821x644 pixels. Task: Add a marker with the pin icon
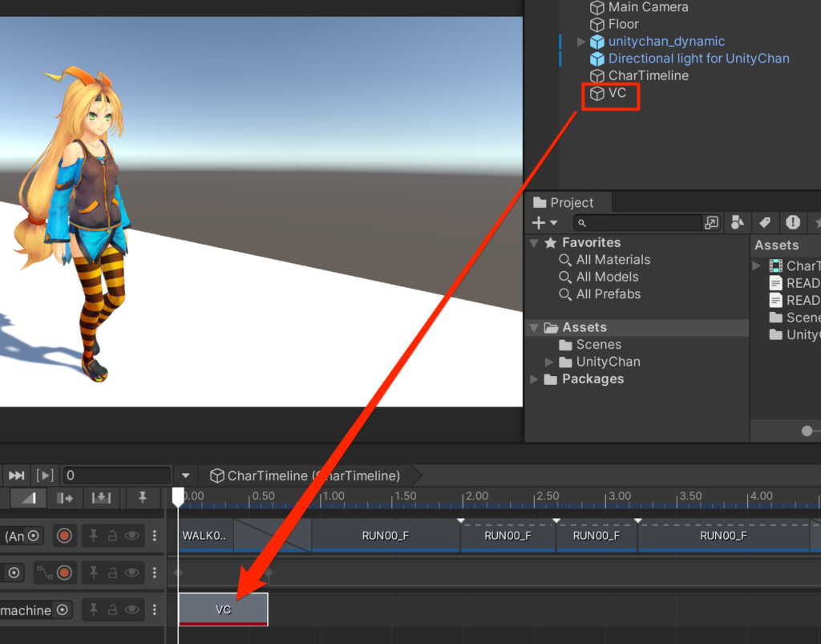point(143,498)
